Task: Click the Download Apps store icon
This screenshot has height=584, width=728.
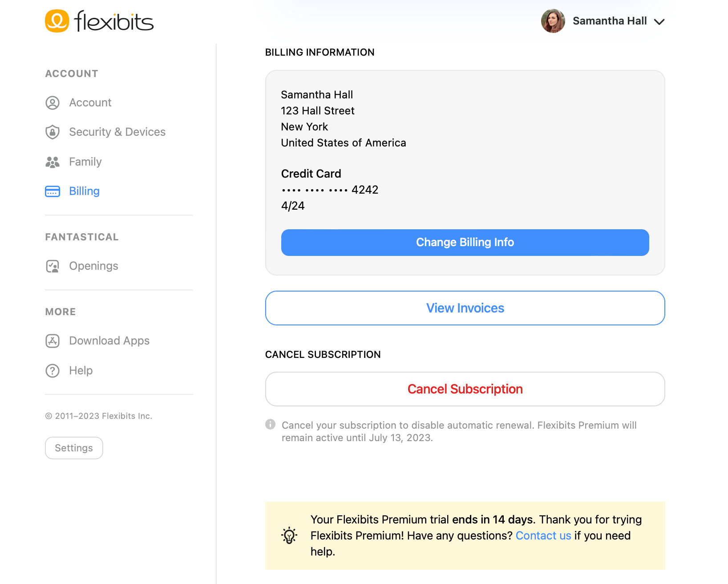Action: [53, 341]
